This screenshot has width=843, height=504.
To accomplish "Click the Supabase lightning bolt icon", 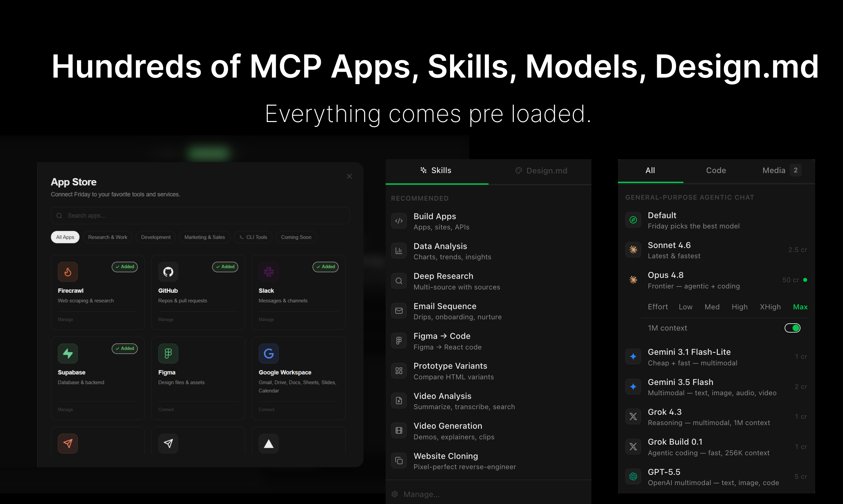I will point(68,353).
